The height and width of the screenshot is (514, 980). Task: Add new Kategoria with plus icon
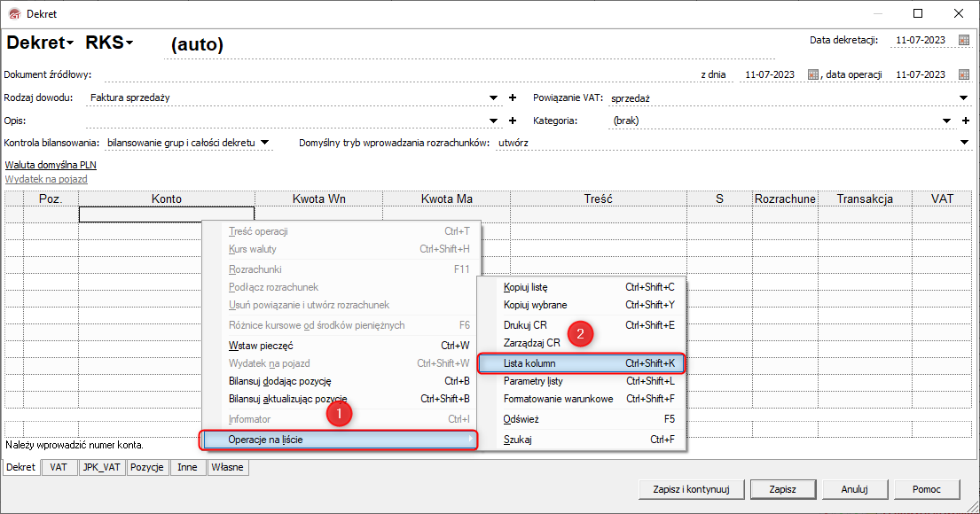tap(965, 121)
